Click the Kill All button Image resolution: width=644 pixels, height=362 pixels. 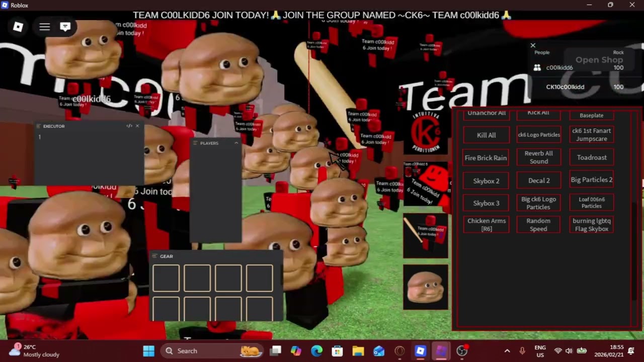(x=486, y=135)
